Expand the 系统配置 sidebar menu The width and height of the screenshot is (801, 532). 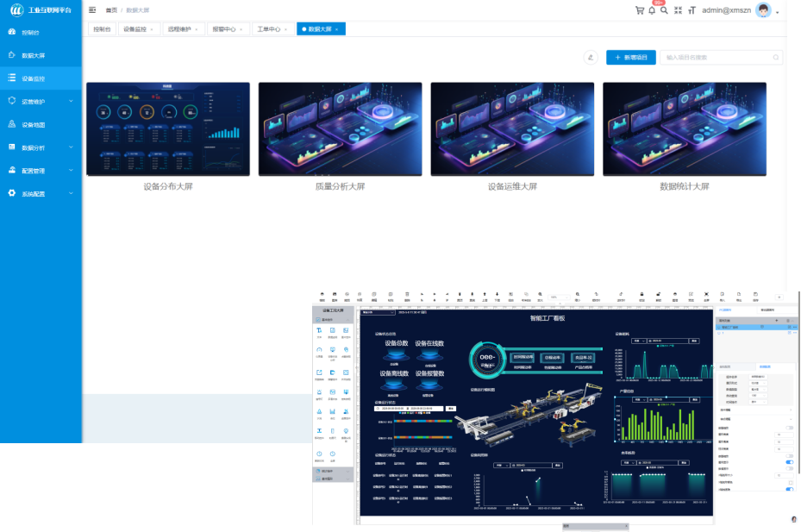[41, 193]
